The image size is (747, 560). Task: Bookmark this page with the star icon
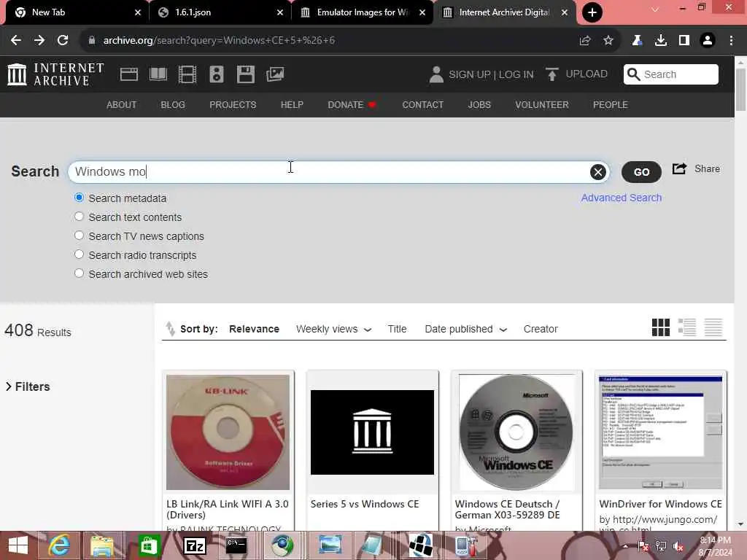pos(608,41)
